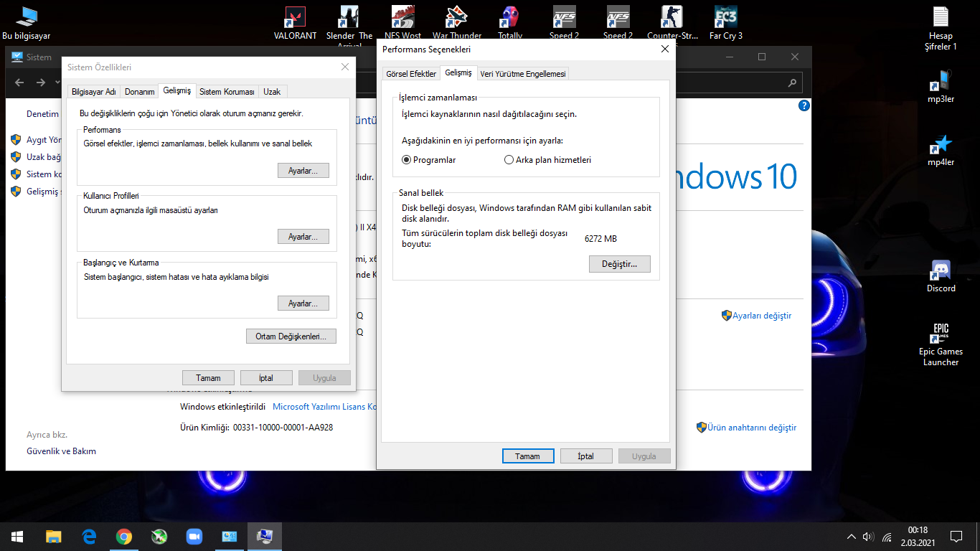Open the mp3ler shortcut on desktop
Screen dimensions: 980x551
[x=941, y=87]
